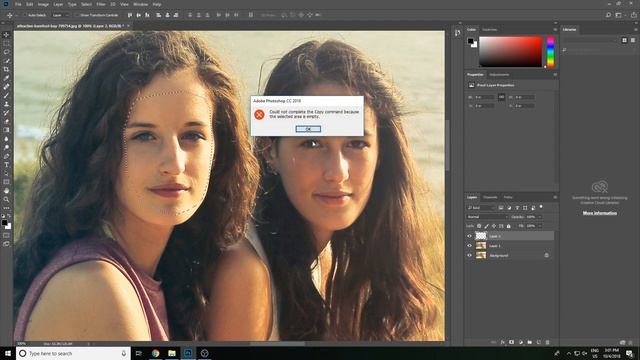Open the workspace switcher icon
Viewport: 640px width, 360px height.
coord(619,15)
